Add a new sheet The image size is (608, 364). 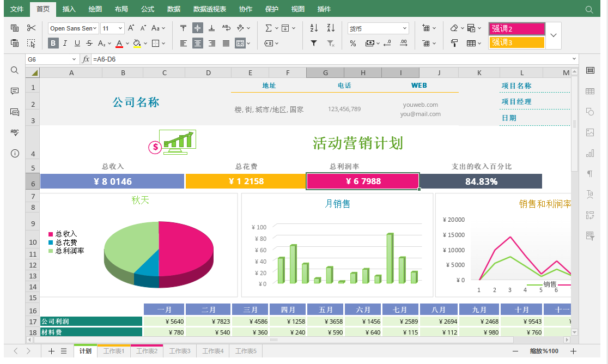pyautogui.click(x=51, y=351)
